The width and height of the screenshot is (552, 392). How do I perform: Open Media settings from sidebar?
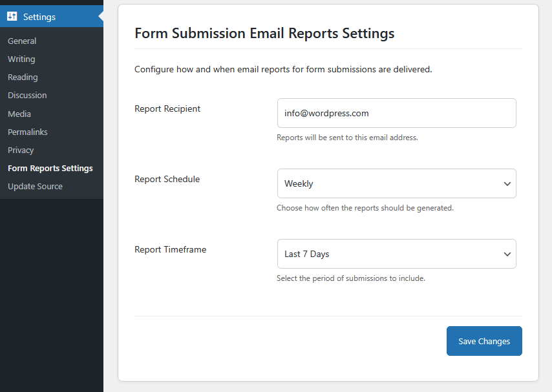click(x=19, y=114)
